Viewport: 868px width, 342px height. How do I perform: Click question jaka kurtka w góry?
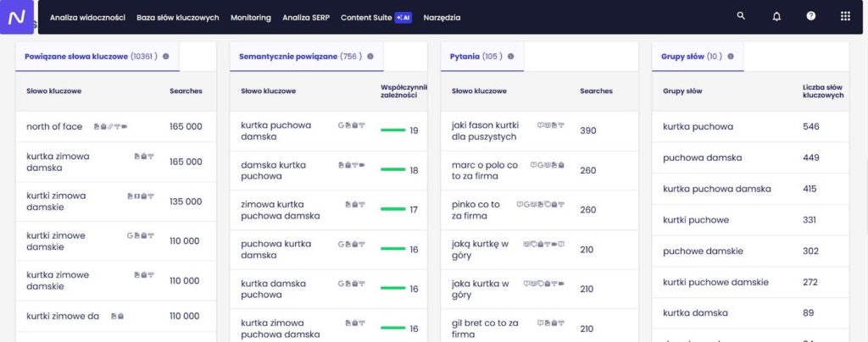click(481, 290)
